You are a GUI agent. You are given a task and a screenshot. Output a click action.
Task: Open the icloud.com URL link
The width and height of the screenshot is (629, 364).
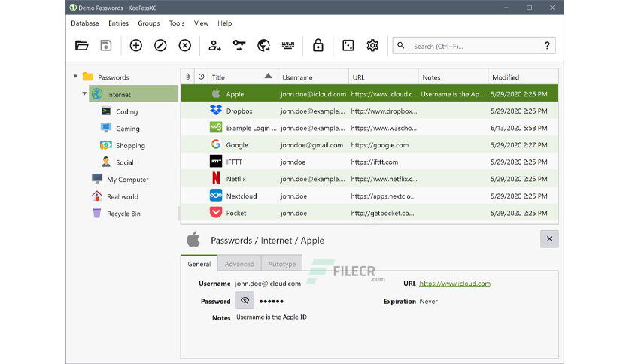(454, 283)
